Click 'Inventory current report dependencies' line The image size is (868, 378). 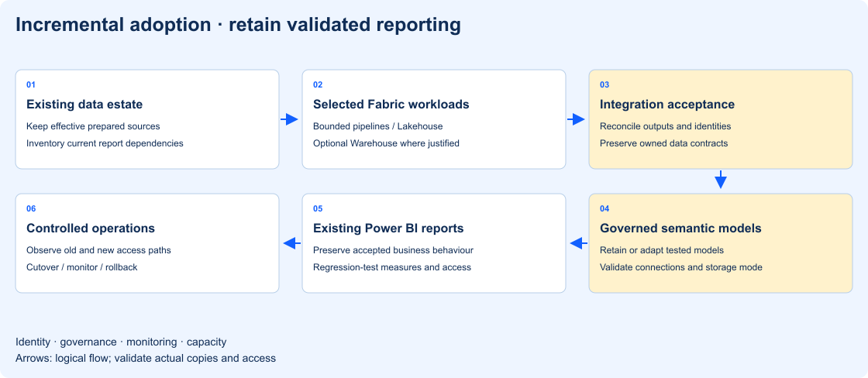(x=105, y=143)
